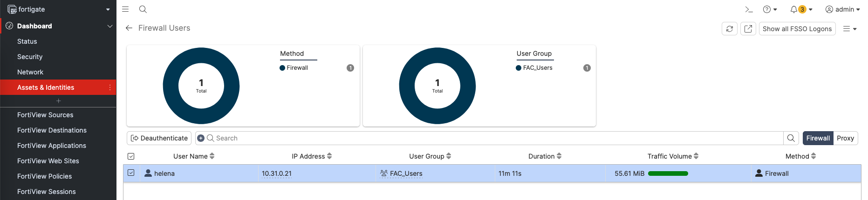Expand the help question mark dropdown
The height and width of the screenshot is (200, 868).
point(770,9)
